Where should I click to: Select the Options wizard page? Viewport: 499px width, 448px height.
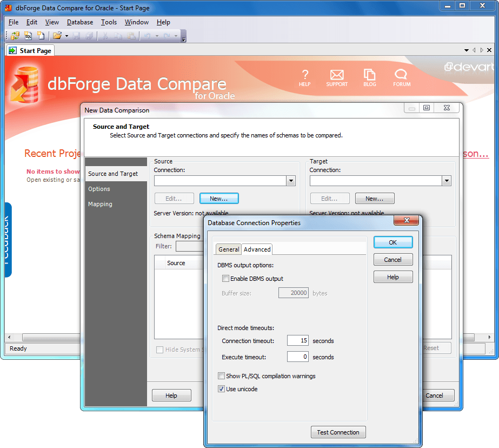tap(116, 189)
